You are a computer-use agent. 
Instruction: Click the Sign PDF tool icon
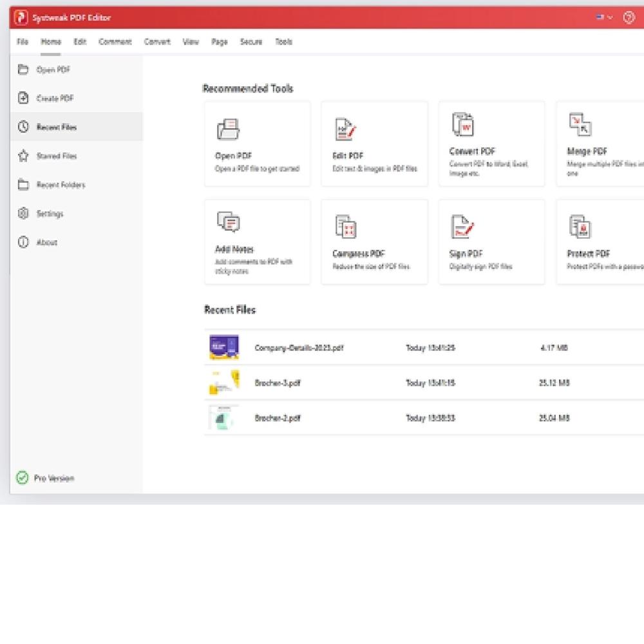pos(462,227)
